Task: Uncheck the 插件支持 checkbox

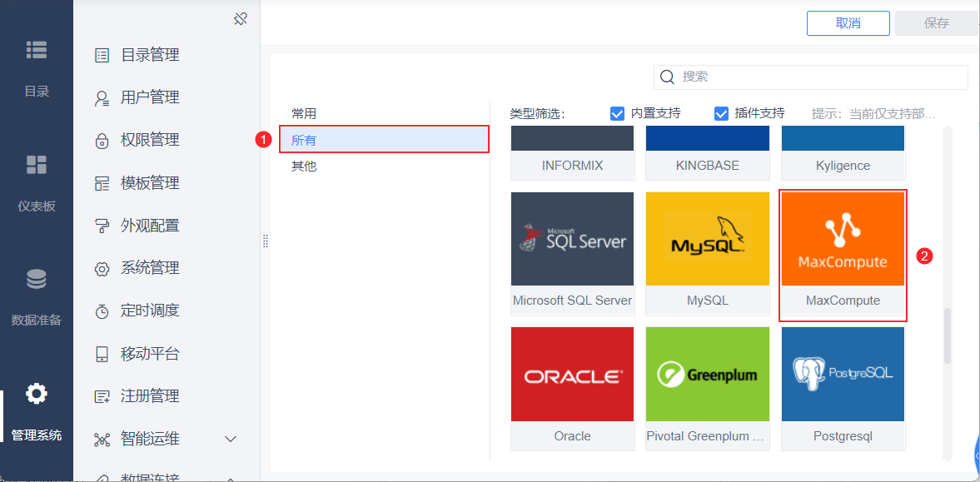Action: (x=721, y=114)
